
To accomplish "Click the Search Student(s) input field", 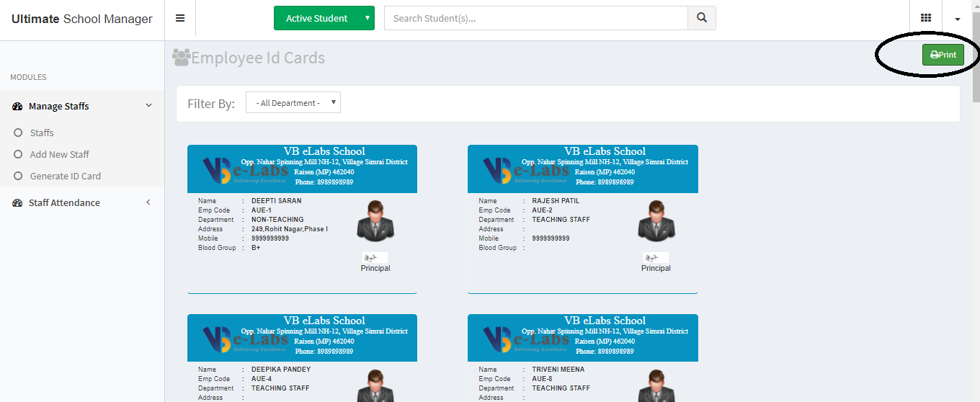I will coord(536,18).
